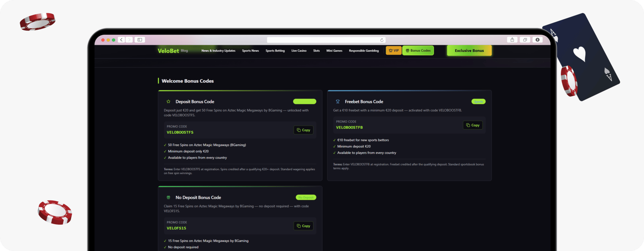Image resolution: width=644 pixels, height=251 pixels.
Task: Copy the VELOBOOSTFS promo code
Action: pos(303,130)
